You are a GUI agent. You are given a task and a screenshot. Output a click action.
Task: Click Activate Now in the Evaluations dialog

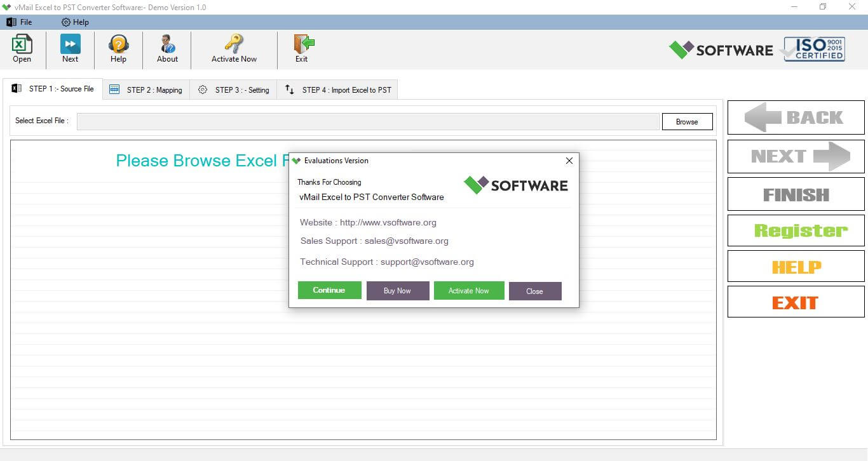point(469,291)
